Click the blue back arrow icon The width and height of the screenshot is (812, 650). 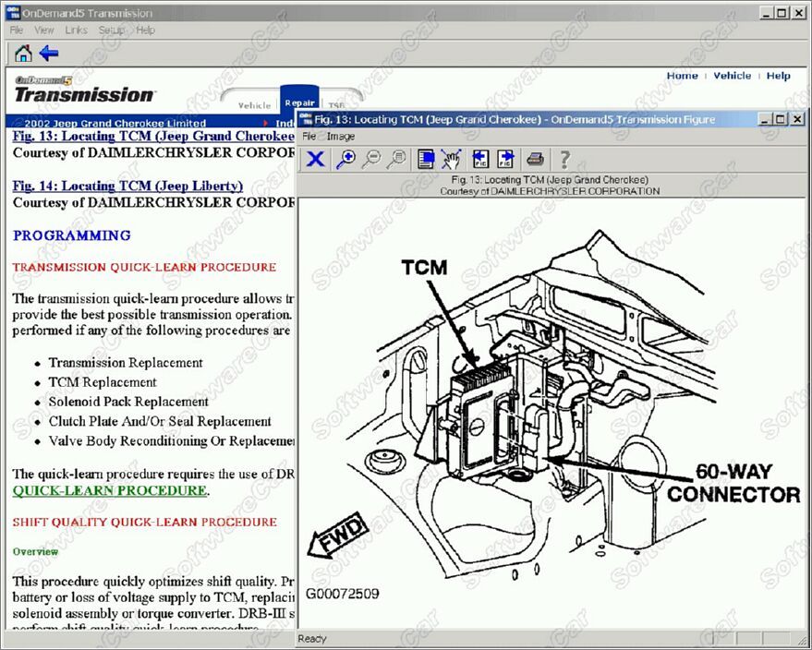coord(49,54)
